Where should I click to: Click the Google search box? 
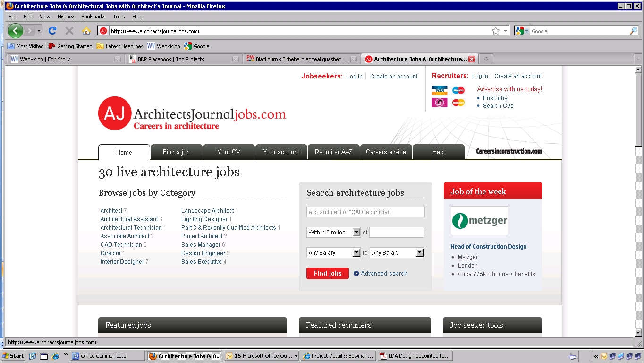click(579, 31)
